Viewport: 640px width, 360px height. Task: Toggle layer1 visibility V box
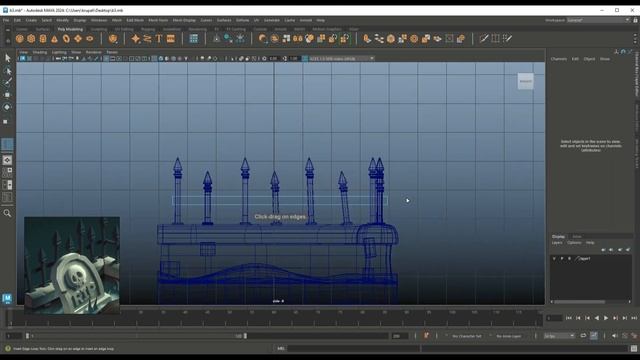click(x=554, y=258)
